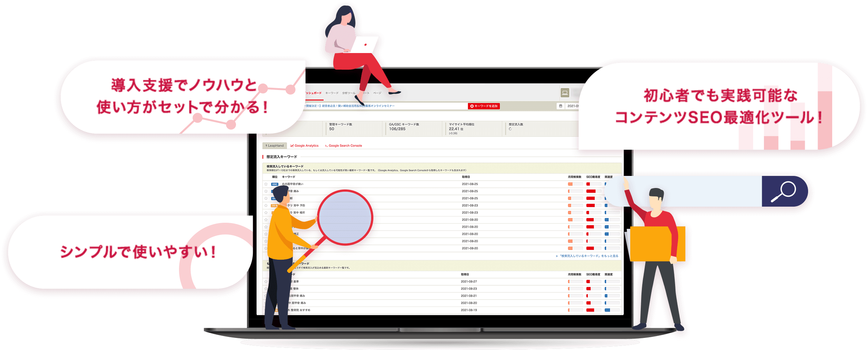Switch to the Google Analytics tab
Viewport: 868px width, 350px height.
pyautogui.click(x=304, y=146)
